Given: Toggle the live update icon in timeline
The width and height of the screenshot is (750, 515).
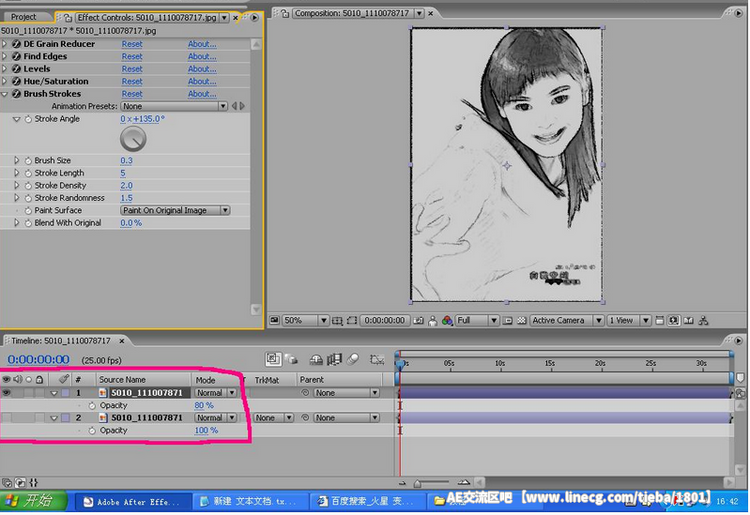Looking at the screenshot, I should point(274,359).
